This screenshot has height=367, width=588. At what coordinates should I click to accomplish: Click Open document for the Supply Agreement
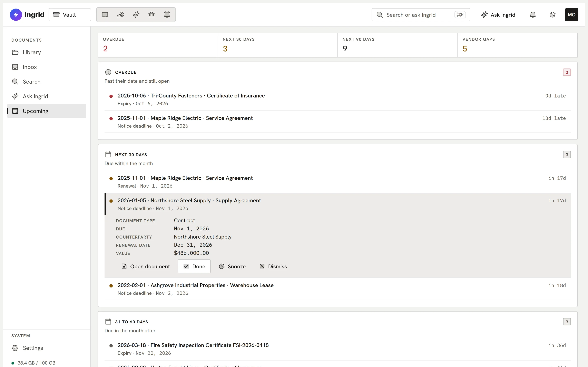[146, 266]
